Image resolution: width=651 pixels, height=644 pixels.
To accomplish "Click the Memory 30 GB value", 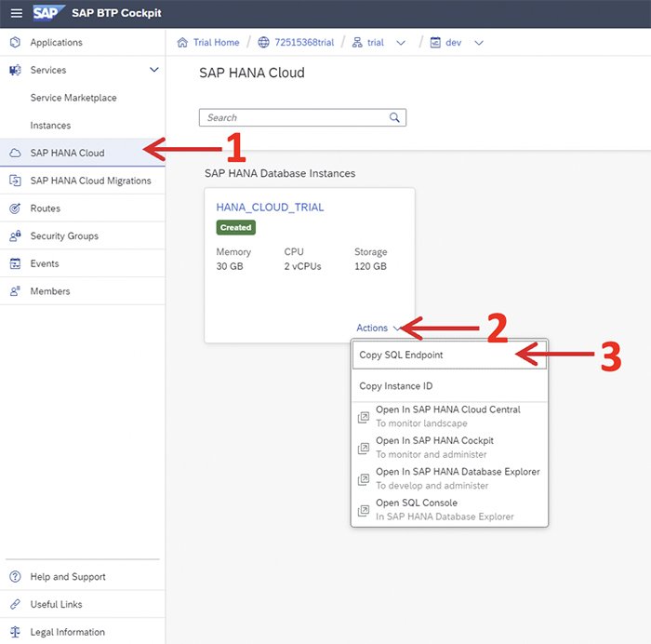I will tap(230, 266).
